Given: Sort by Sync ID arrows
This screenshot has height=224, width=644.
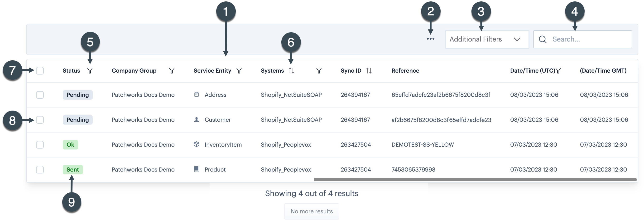Looking at the screenshot, I should (x=369, y=71).
